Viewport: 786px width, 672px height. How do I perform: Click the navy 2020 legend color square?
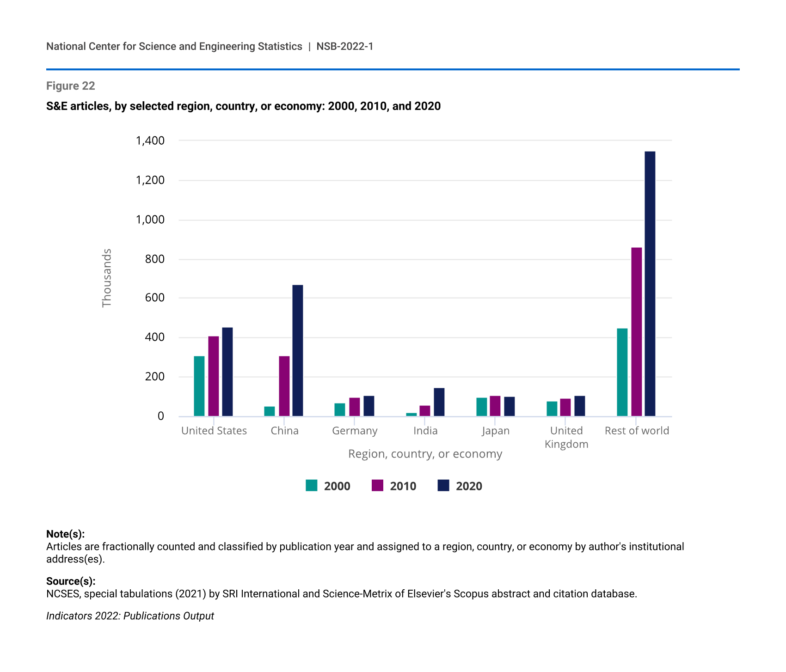pos(443,486)
